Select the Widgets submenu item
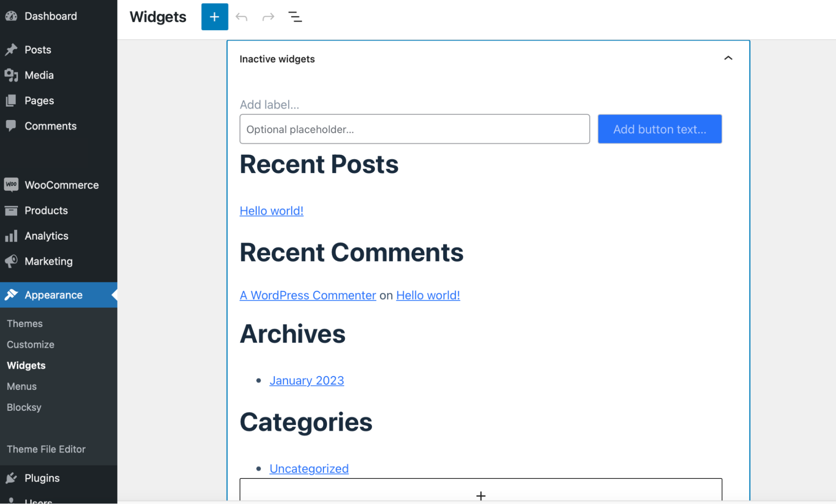The width and height of the screenshot is (836, 504). pos(26,366)
